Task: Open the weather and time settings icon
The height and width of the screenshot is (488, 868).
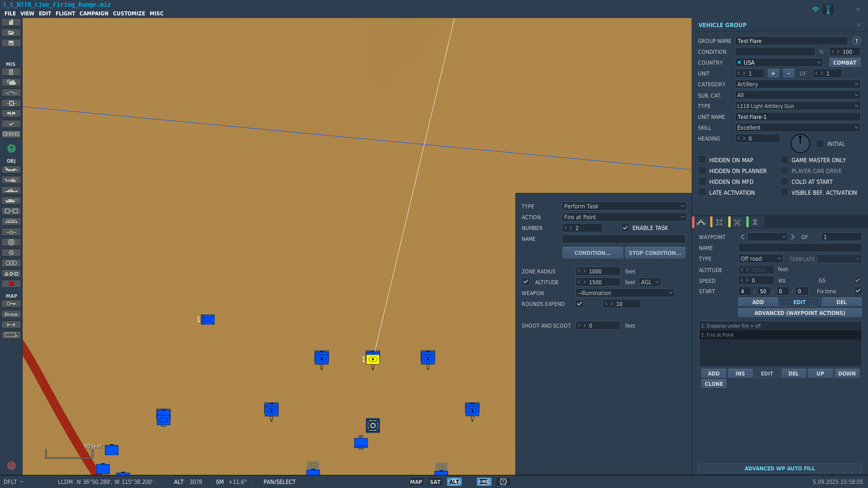Action: click(11, 82)
